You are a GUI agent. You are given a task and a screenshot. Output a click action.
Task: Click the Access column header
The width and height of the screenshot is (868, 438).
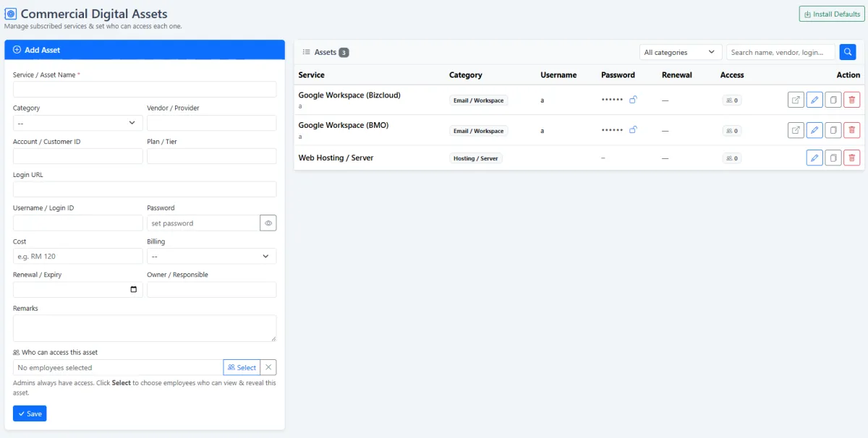(732, 74)
